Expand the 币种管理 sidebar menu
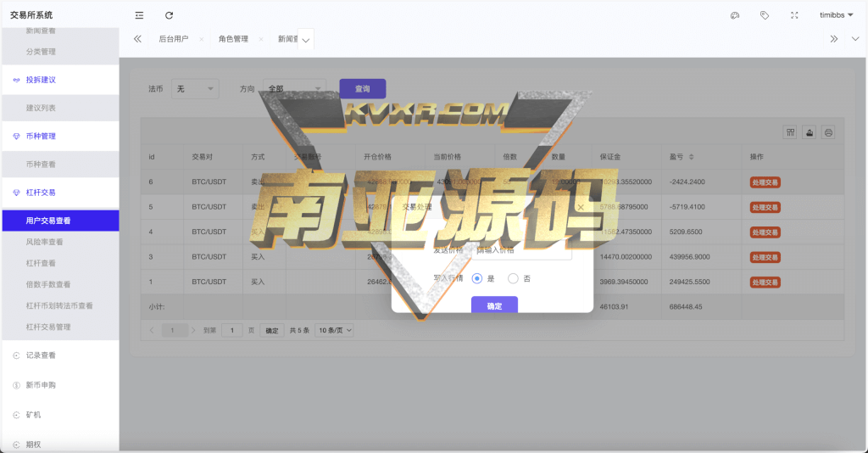The width and height of the screenshot is (868, 453). tap(60, 137)
